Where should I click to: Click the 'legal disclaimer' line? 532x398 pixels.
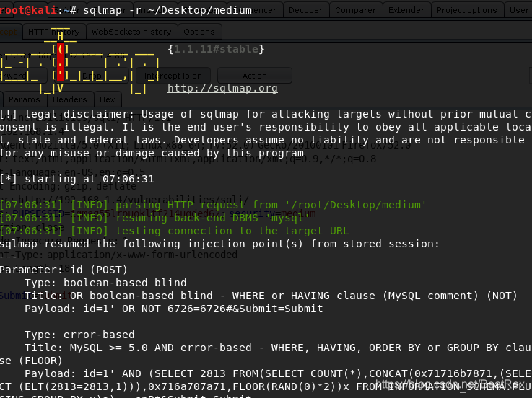coord(266,114)
